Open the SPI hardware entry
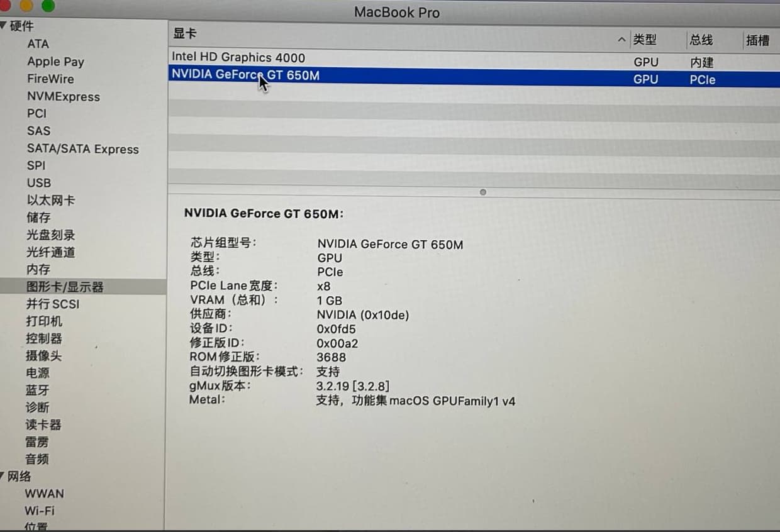Viewport: 780px width, 532px height. click(x=36, y=166)
